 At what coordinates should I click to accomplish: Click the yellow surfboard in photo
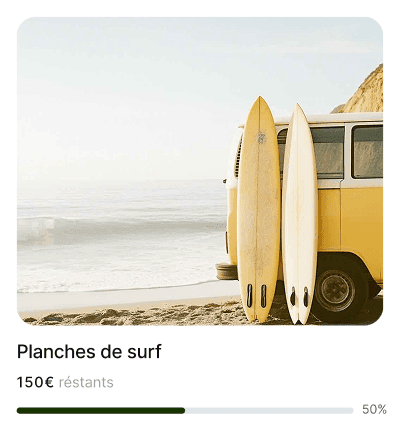(x=259, y=210)
